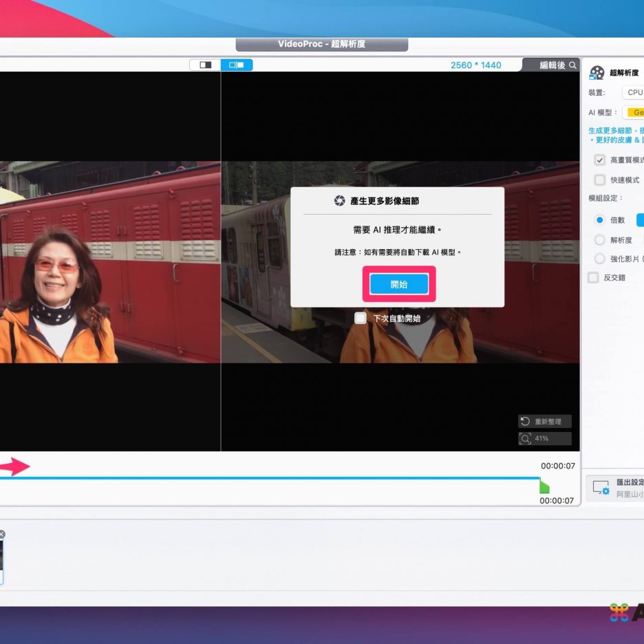Open export settings monitor gear icon

click(x=601, y=488)
